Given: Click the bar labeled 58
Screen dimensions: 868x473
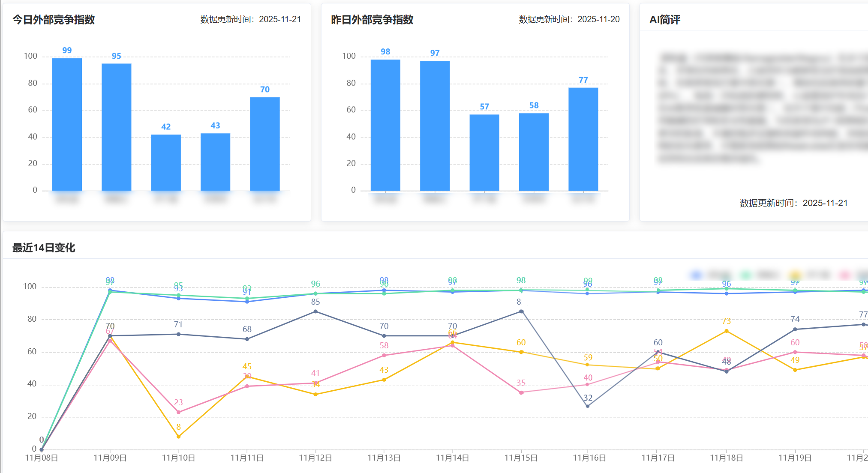Looking at the screenshot, I should pyautogui.click(x=534, y=152).
